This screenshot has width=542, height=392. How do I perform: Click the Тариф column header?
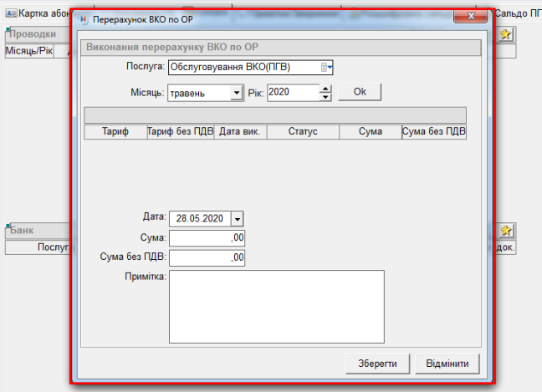point(115,132)
